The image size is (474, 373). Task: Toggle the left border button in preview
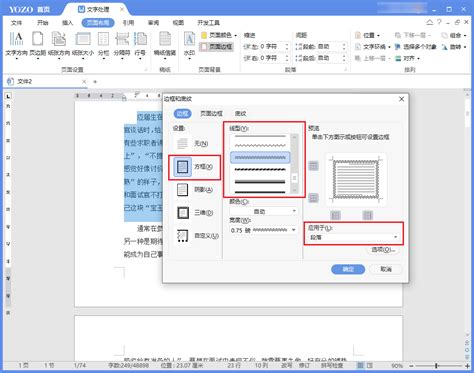(335, 215)
